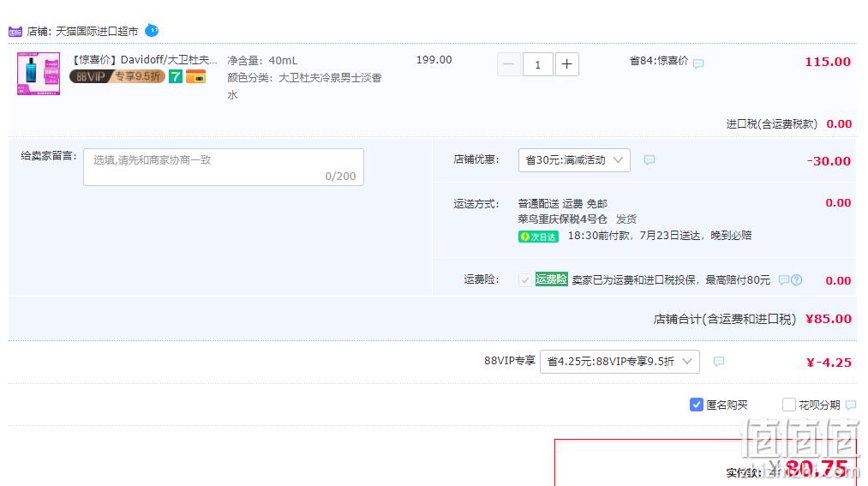Uncheck the 匿名购买 checkbox

pyautogui.click(x=697, y=405)
